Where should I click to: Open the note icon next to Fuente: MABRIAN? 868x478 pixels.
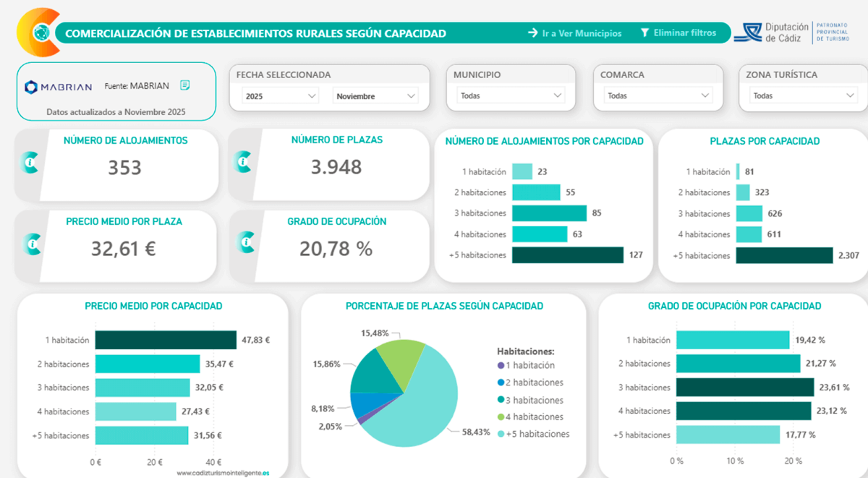(x=185, y=85)
